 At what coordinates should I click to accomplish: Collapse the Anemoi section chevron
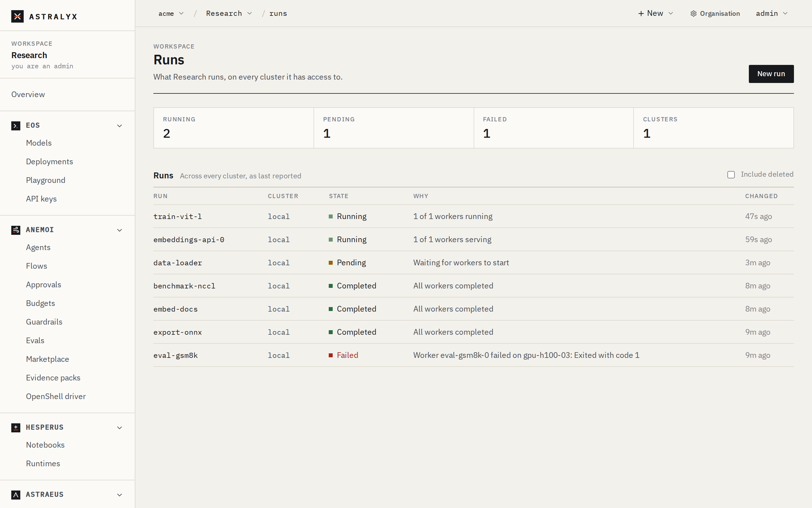120,230
